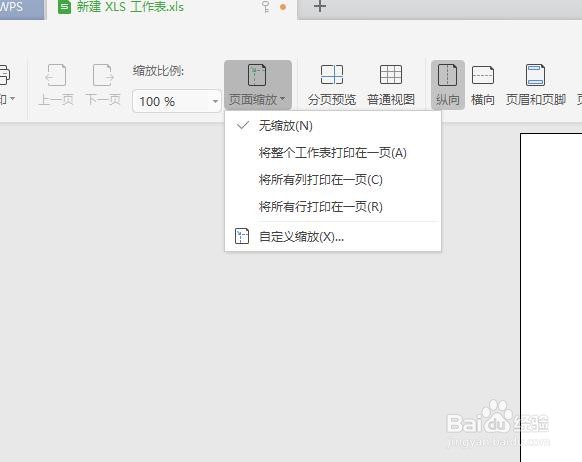The height and width of the screenshot is (462, 582).
Task: Open the print button's dropdown arrow
Action: click(12, 99)
